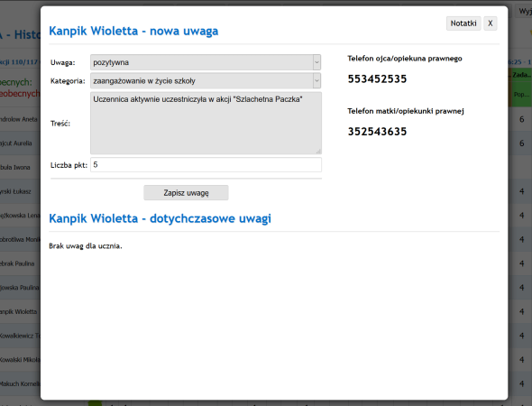
Task: Select Kategoria field zaangażowanie w życie szkoły
Action: tap(206, 81)
